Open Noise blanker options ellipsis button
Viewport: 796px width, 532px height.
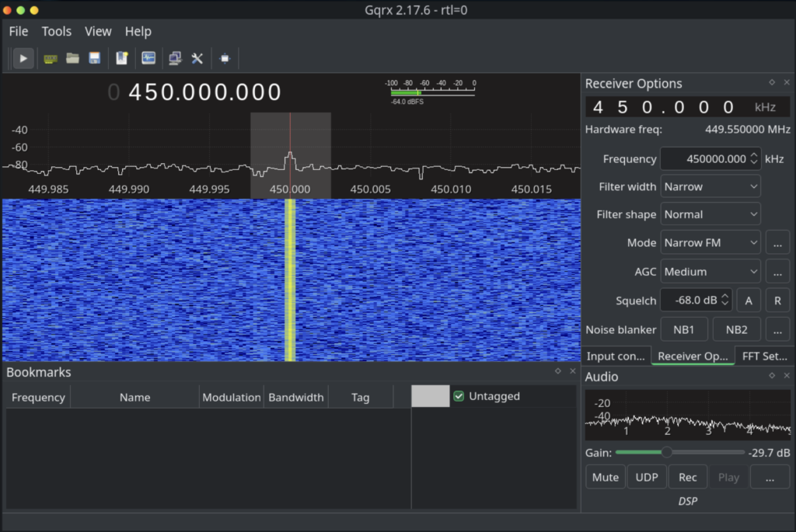777,329
